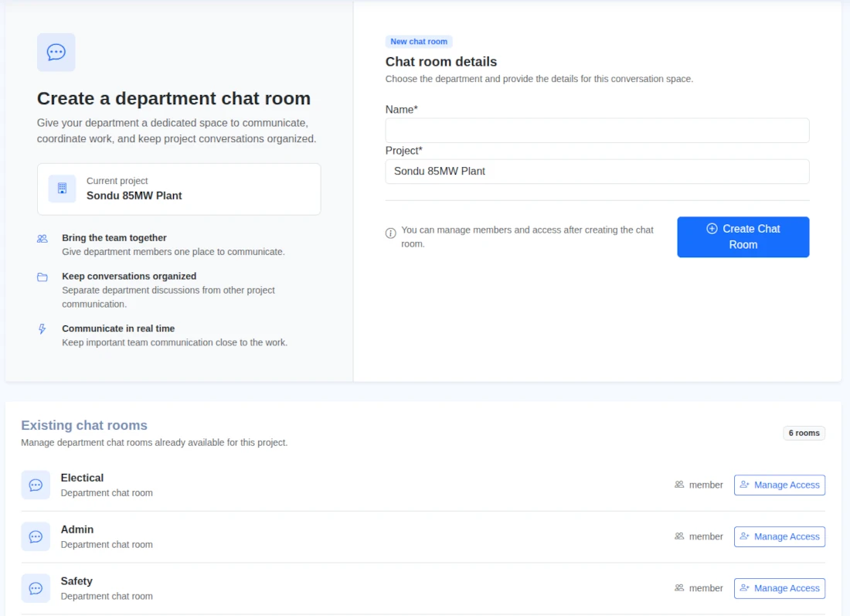Click the Bring the team together text

click(x=114, y=237)
